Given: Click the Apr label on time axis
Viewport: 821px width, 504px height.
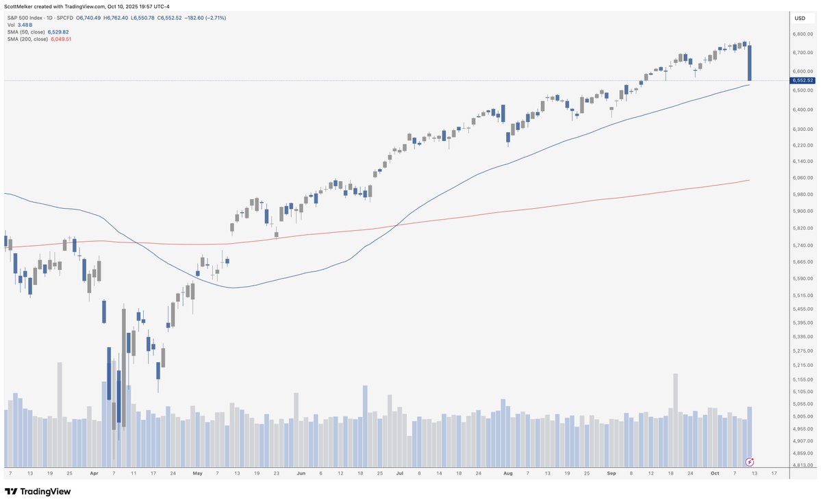Looking at the screenshot, I should (93, 473).
